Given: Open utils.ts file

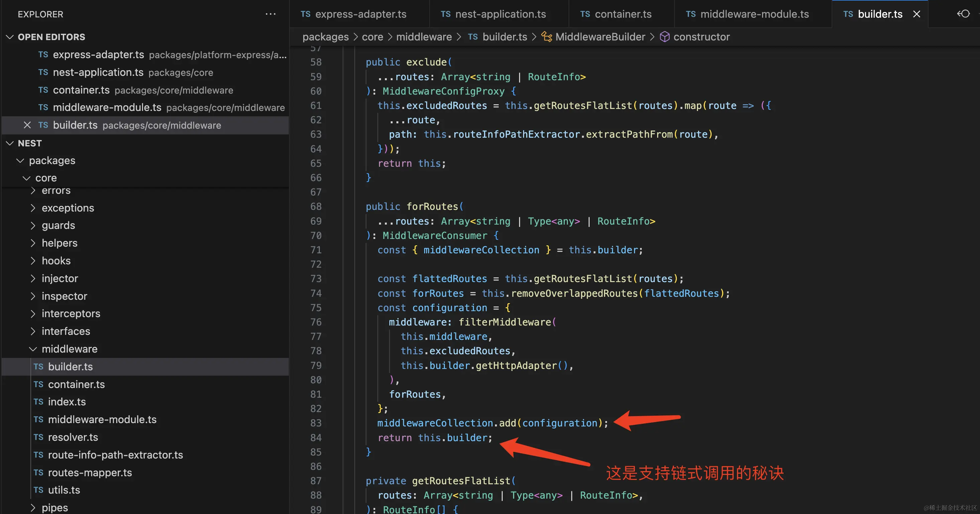Looking at the screenshot, I should (145, 490).
